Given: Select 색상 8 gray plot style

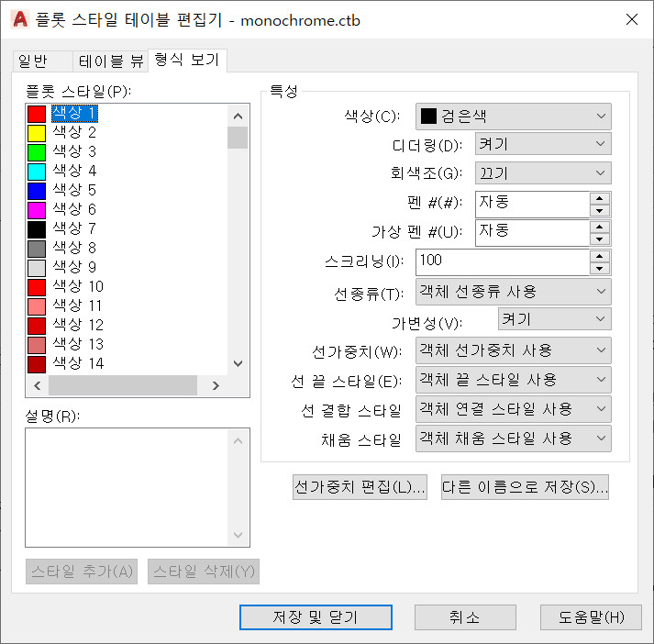Looking at the screenshot, I should coord(74,248).
